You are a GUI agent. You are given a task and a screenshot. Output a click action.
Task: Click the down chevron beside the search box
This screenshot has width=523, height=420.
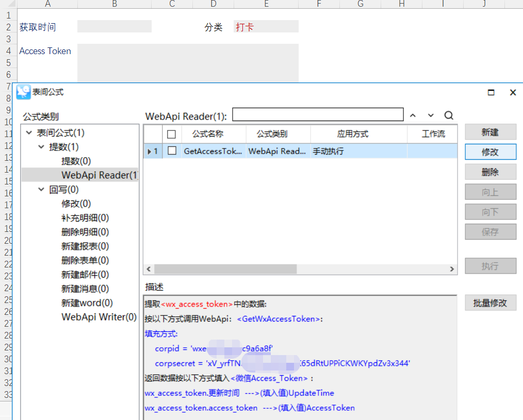pyautogui.click(x=430, y=115)
